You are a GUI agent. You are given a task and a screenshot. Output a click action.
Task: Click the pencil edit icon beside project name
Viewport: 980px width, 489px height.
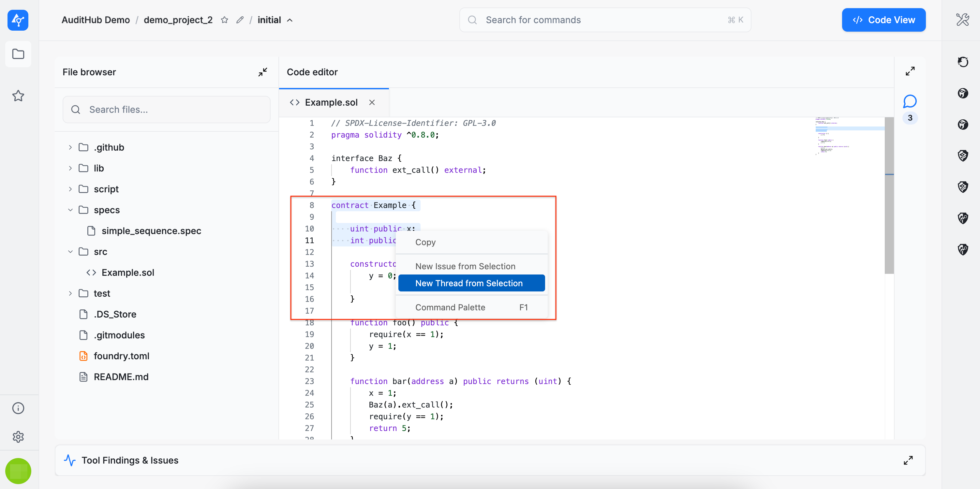[x=240, y=20]
